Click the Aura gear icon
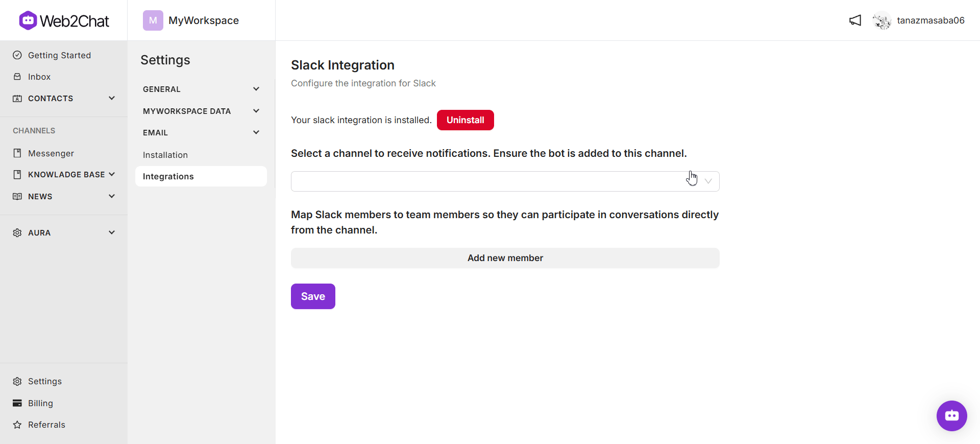 click(17, 232)
